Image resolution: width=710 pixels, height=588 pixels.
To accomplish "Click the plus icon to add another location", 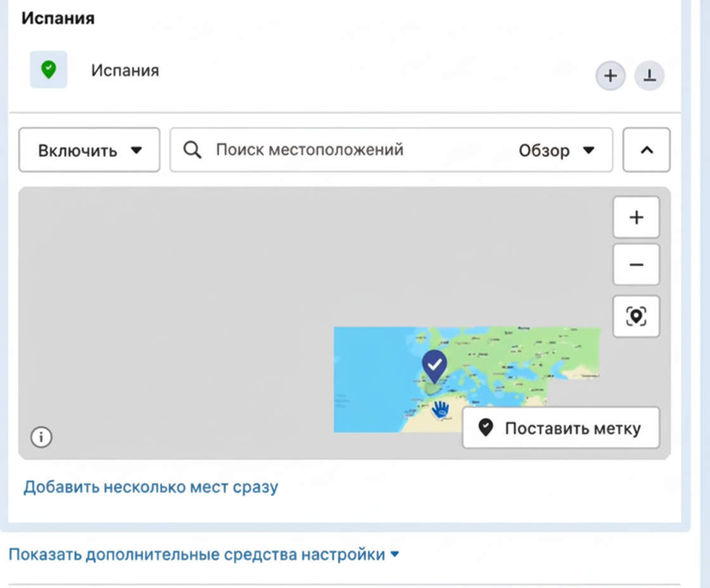I will (610, 75).
